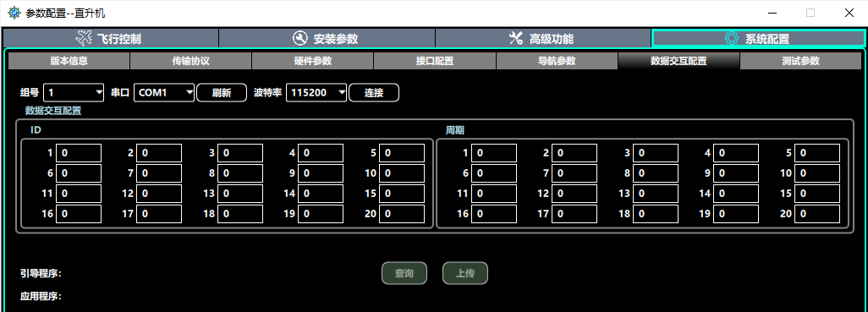
Task: Open the 安装参数 main tab
Action: tap(327, 39)
